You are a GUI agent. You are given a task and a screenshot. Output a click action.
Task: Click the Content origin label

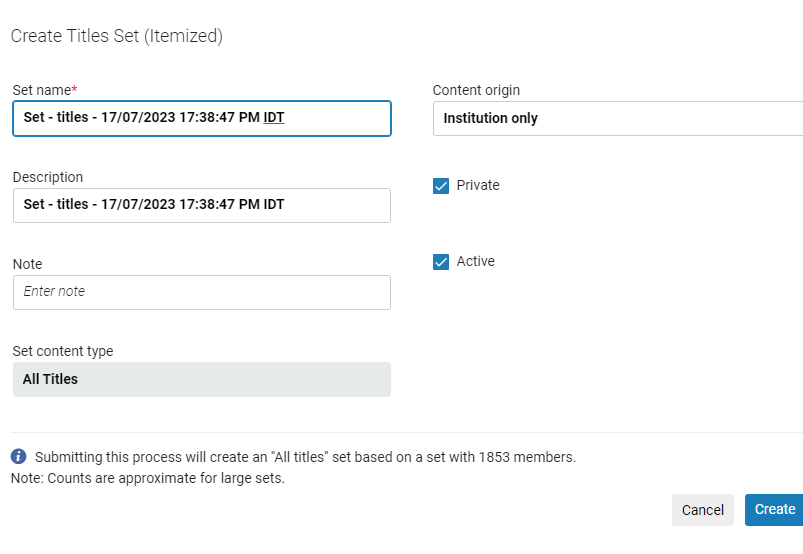tap(476, 90)
